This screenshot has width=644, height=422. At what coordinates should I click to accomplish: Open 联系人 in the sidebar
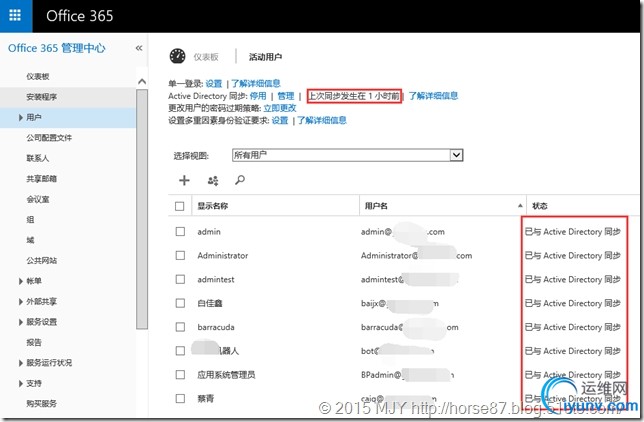38,158
